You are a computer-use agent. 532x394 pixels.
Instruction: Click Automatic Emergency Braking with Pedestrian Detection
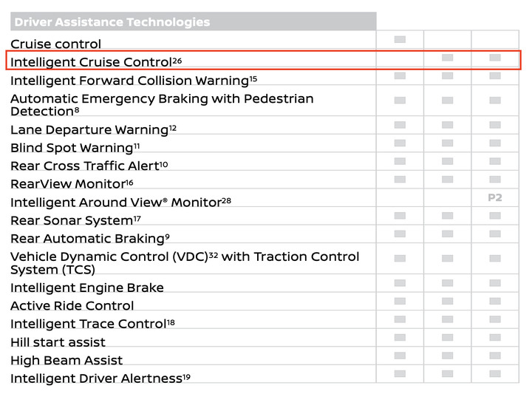(162, 105)
